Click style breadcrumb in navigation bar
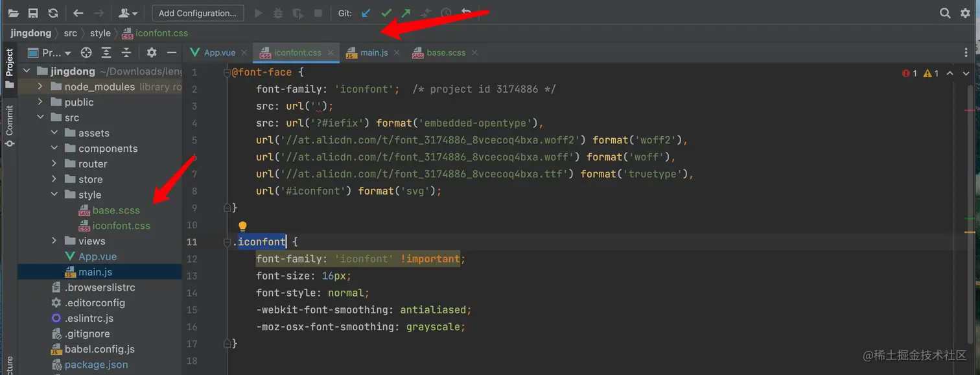 pyautogui.click(x=100, y=33)
